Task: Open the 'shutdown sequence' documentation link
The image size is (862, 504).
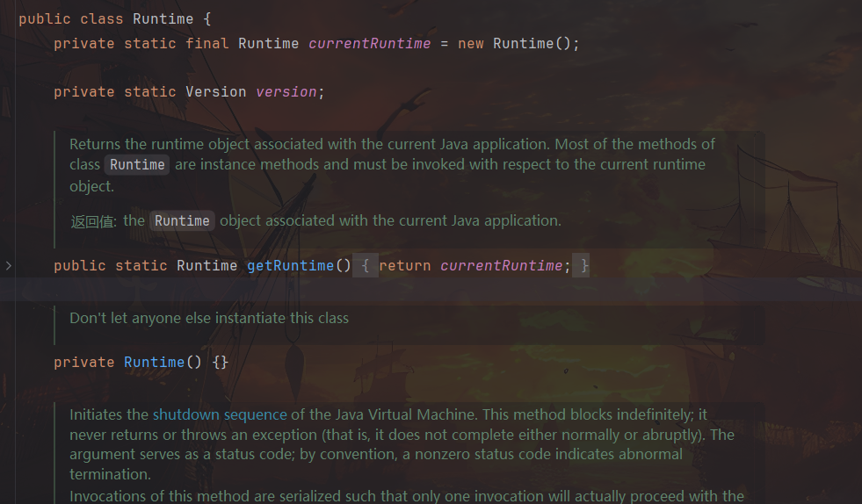Action: [x=220, y=414]
